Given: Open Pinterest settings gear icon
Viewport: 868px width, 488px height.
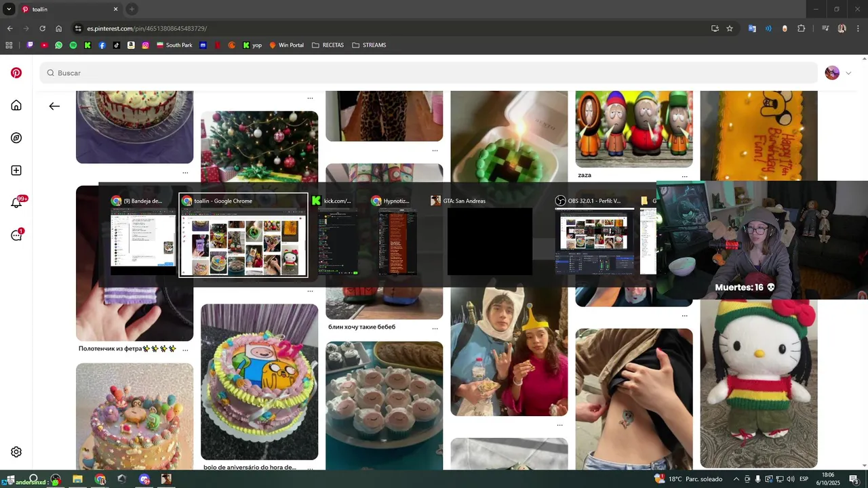Looking at the screenshot, I should pyautogui.click(x=16, y=452).
